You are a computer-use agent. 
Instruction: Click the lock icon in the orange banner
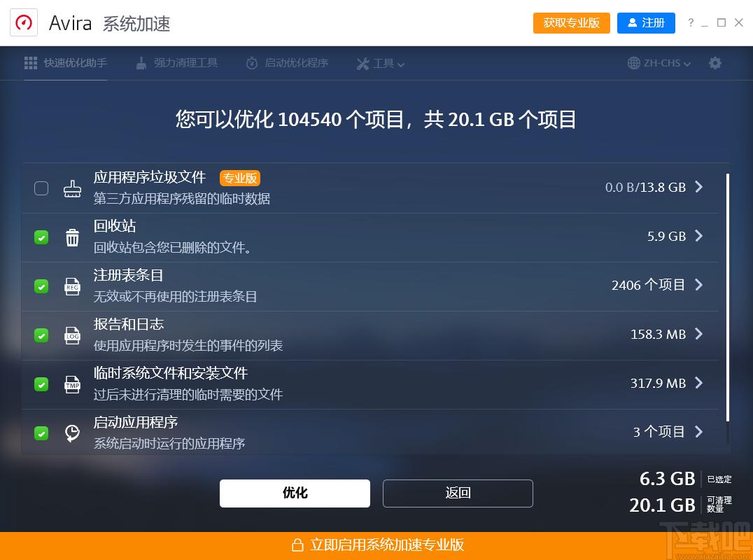pos(297,545)
